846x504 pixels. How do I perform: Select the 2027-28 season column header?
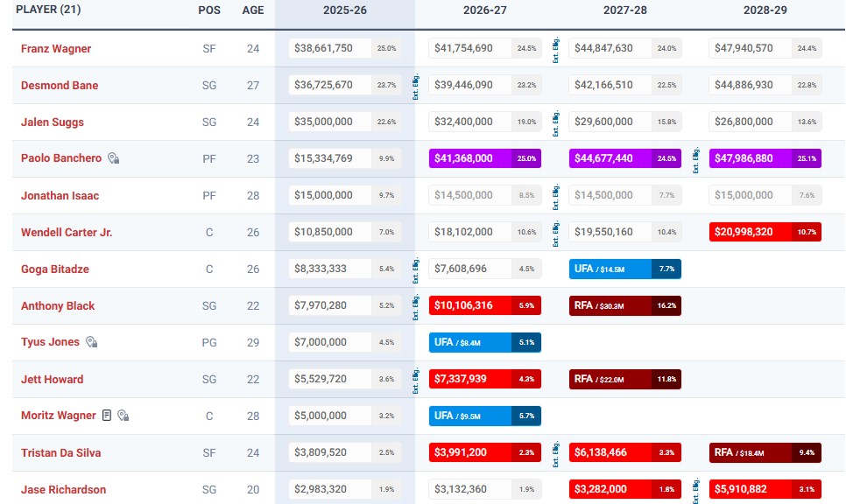coord(624,10)
